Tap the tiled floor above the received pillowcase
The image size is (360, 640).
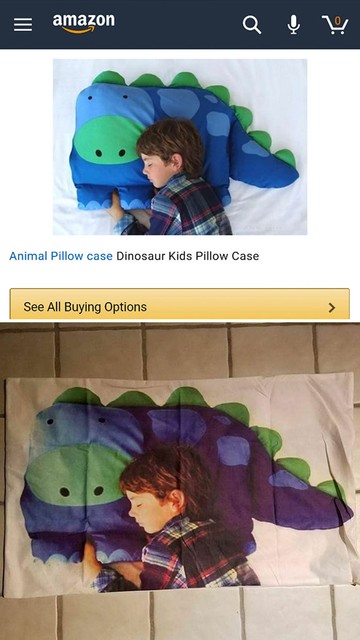180,349
